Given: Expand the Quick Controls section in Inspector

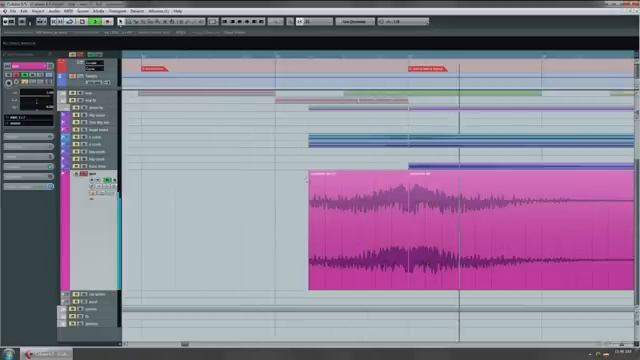Looking at the screenshot, I should (29, 187).
